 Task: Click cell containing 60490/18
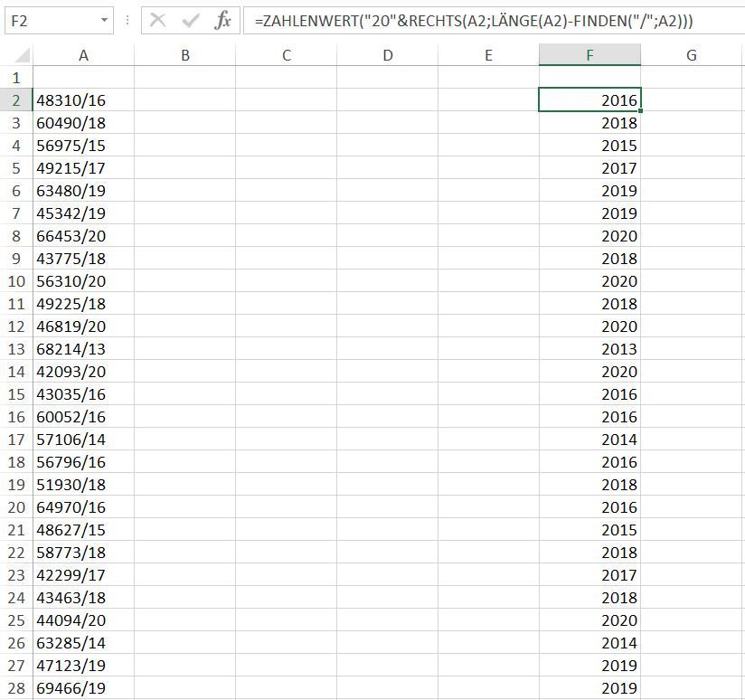point(83,123)
